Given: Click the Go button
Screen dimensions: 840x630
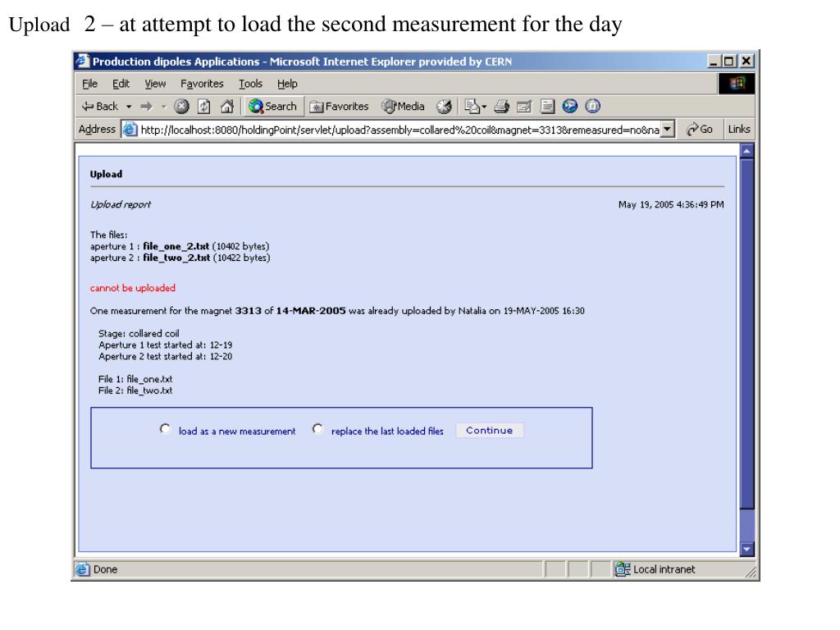Looking at the screenshot, I should point(700,129).
